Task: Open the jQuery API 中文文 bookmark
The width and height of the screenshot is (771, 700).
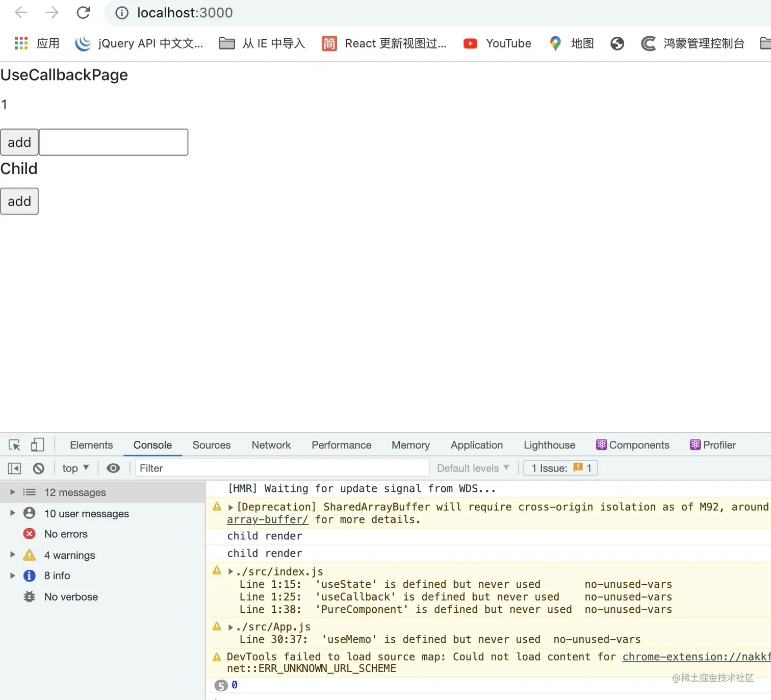Action: pos(139,43)
